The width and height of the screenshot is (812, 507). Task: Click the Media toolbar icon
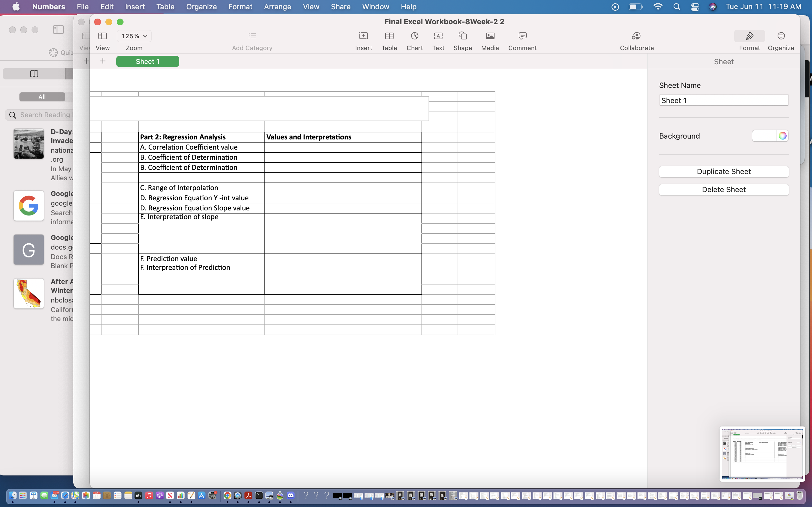490,36
